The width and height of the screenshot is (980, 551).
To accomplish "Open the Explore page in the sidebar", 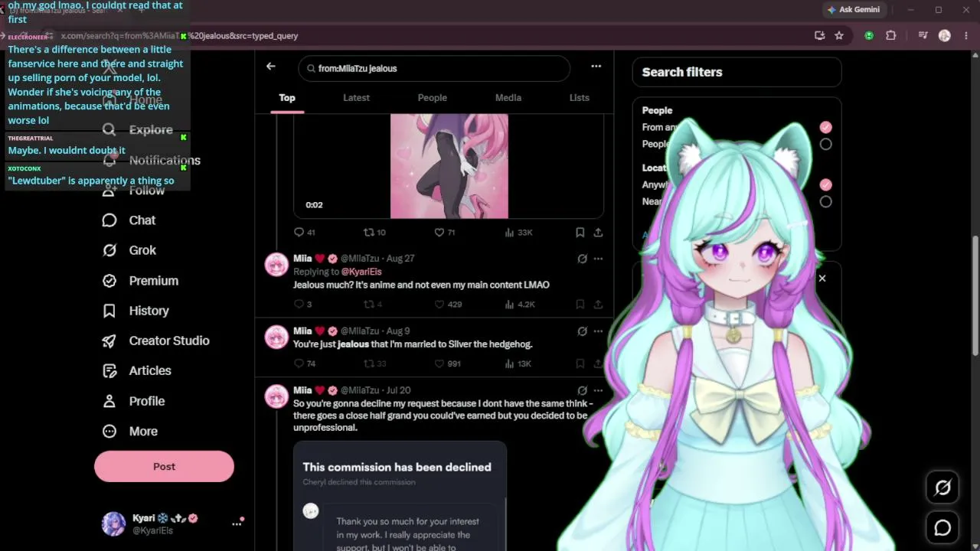I will point(138,130).
